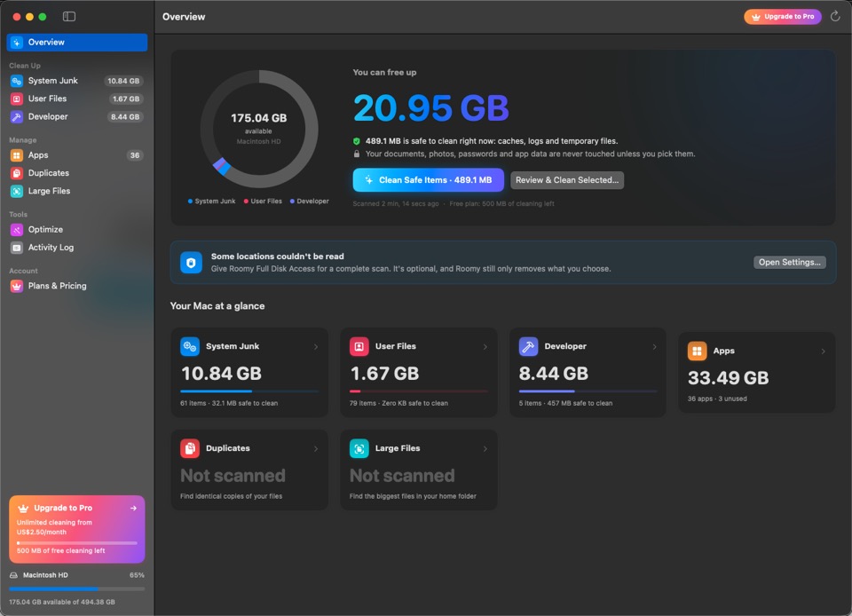Click the Overview sparkle icon in sidebar
The image size is (852, 616).
pyautogui.click(x=17, y=43)
